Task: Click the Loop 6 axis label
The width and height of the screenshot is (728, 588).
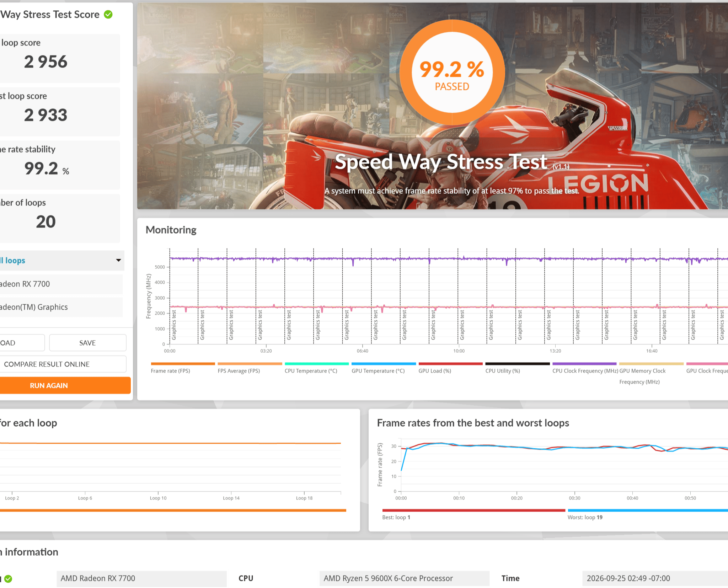Action: (85, 498)
